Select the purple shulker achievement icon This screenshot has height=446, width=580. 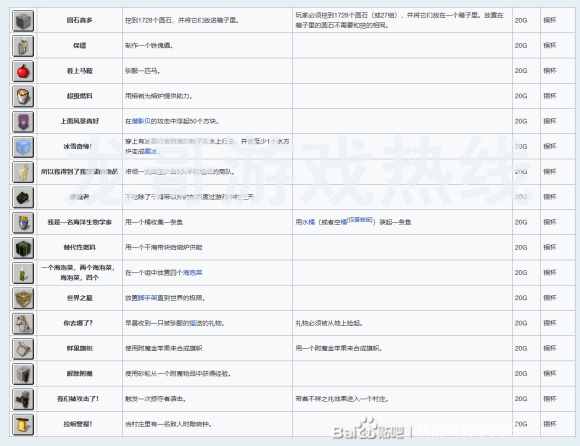pyautogui.click(x=23, y=122)
